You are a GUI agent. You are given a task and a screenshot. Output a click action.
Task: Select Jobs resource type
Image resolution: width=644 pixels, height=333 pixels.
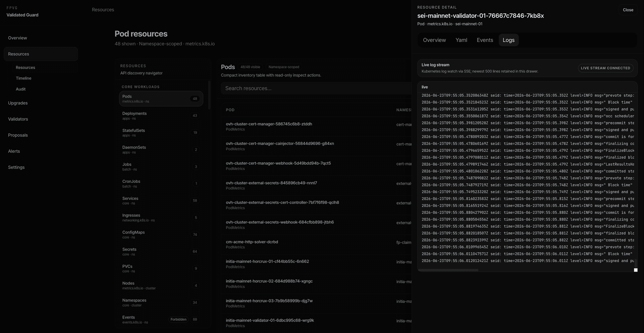click(161, 167)
